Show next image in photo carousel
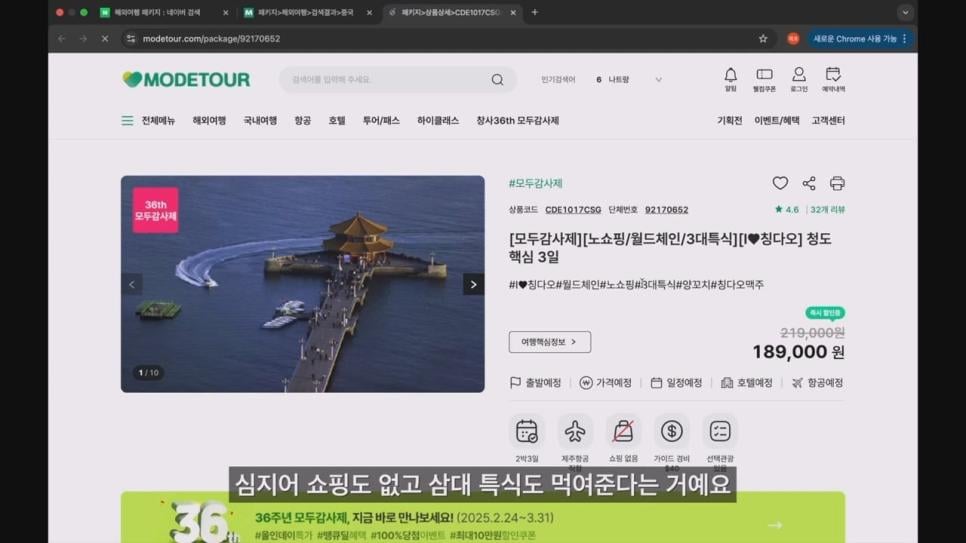 click(x=473, y=284)
